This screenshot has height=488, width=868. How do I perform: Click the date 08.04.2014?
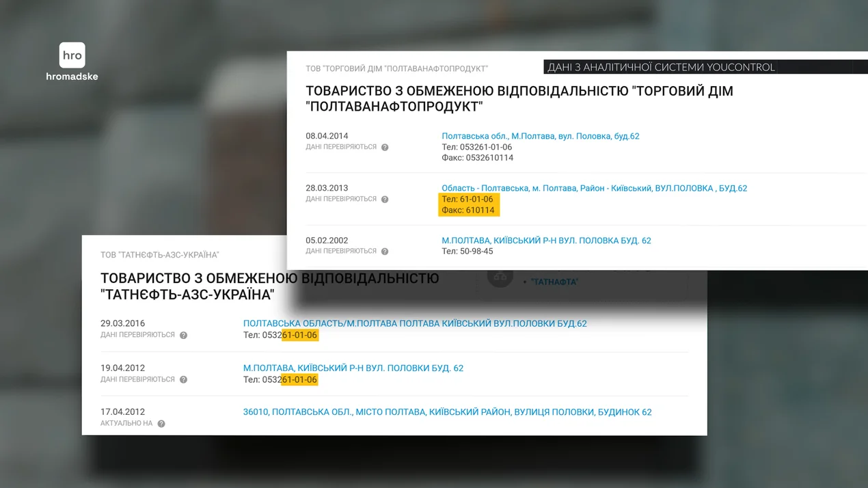coord(327,136)
